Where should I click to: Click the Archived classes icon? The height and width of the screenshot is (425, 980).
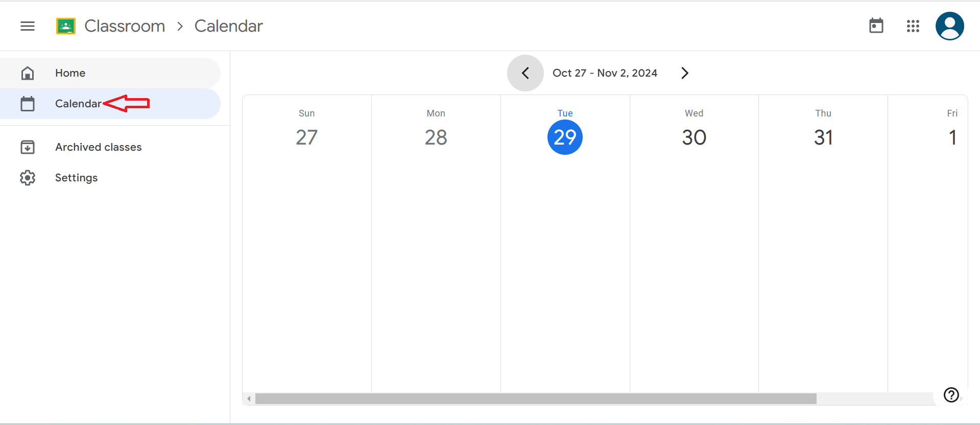(x=28, y=147)
